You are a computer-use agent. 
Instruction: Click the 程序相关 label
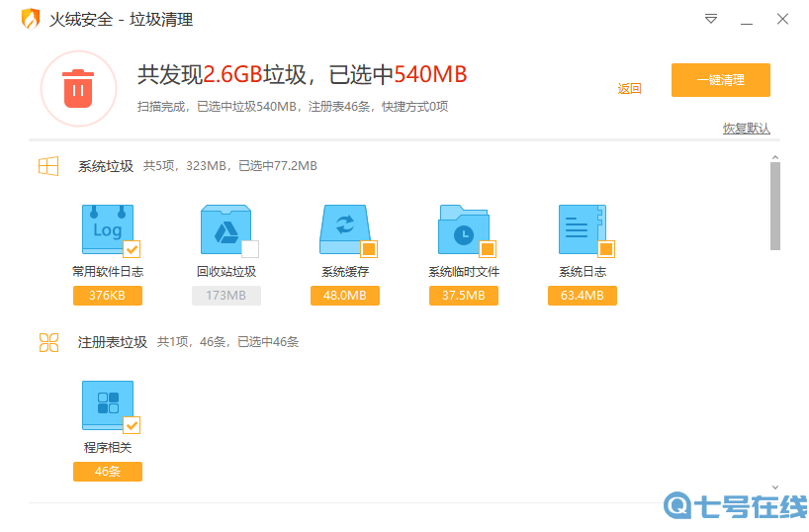click(x=108, y=447)
